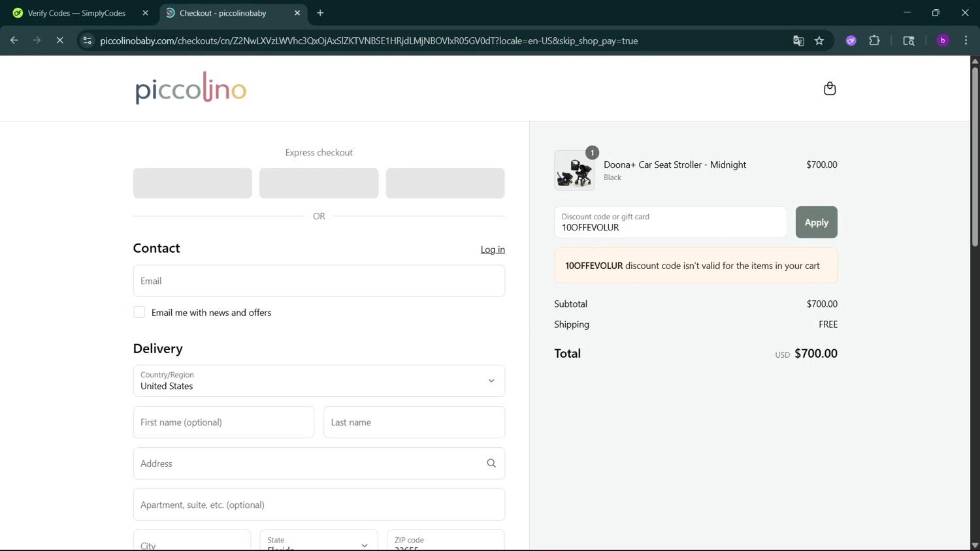
Task: Bookmark this page with the star icon
Action: 819,40
